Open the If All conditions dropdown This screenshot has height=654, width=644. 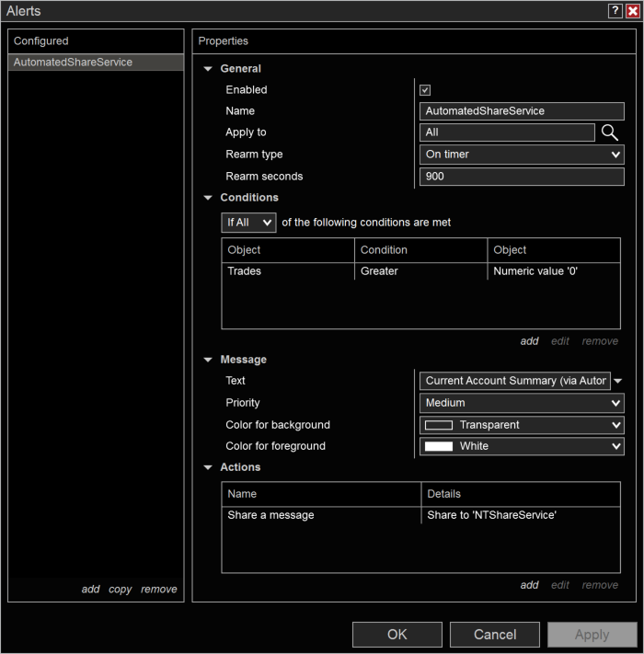(x=248, y=223)
